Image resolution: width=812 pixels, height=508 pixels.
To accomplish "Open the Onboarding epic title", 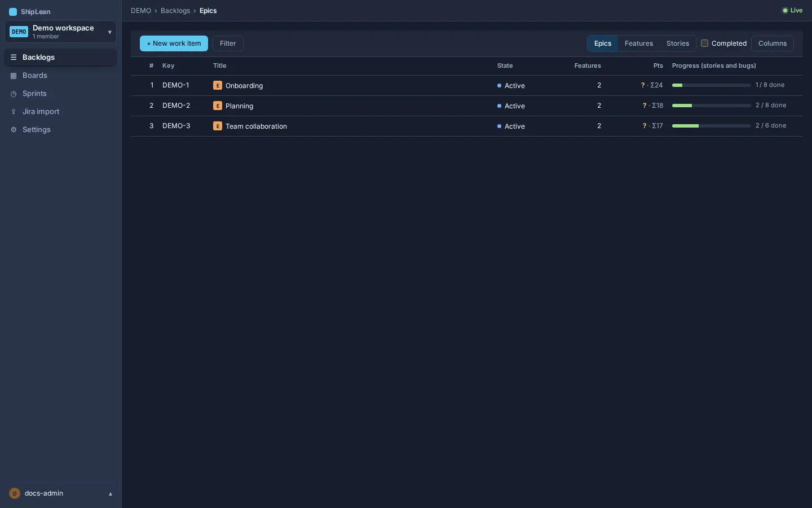I will click(x=244, y=86).
